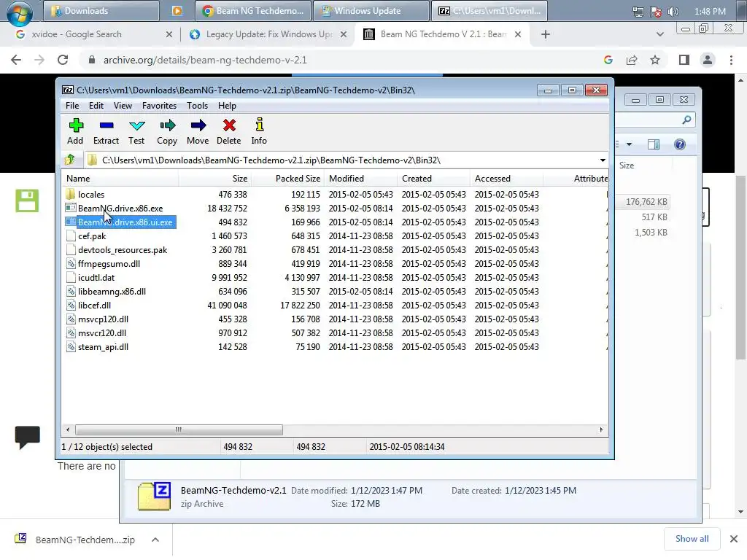Close the Beam NG Techdemo tab
This screenshot has height=560, width=747.
(518, 34)
